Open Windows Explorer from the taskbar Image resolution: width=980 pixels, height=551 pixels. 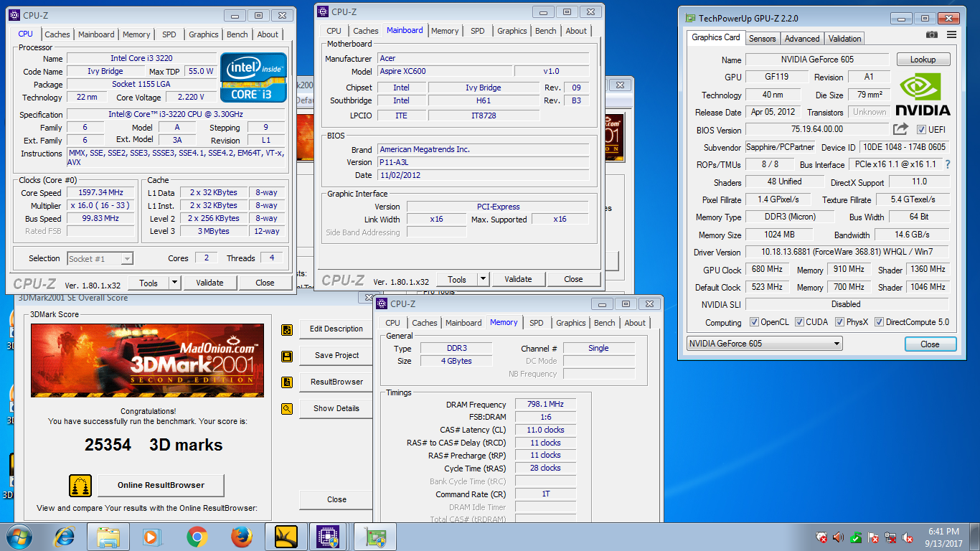click(108, 537)
